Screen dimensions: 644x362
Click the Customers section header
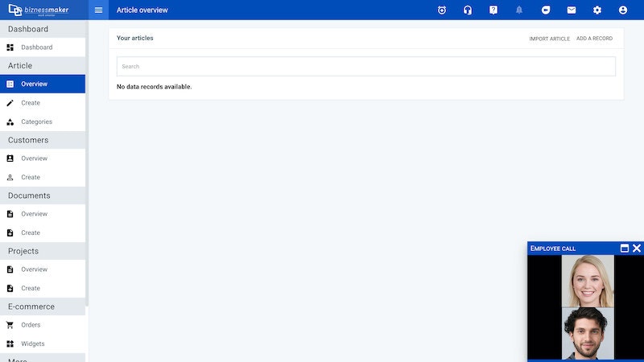pyautogui.click(x=43, y=140)
